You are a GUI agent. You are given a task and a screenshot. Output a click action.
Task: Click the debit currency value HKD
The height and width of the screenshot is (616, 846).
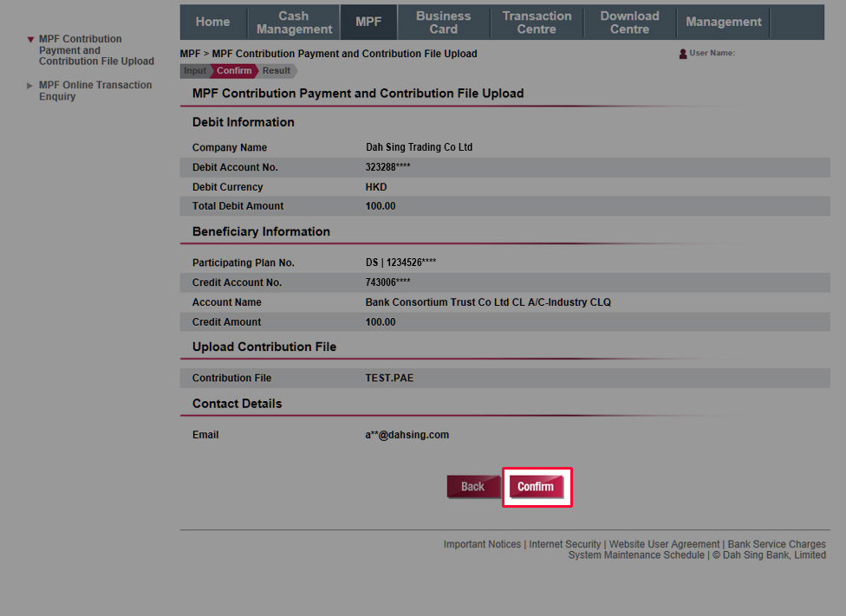point(376,187)
